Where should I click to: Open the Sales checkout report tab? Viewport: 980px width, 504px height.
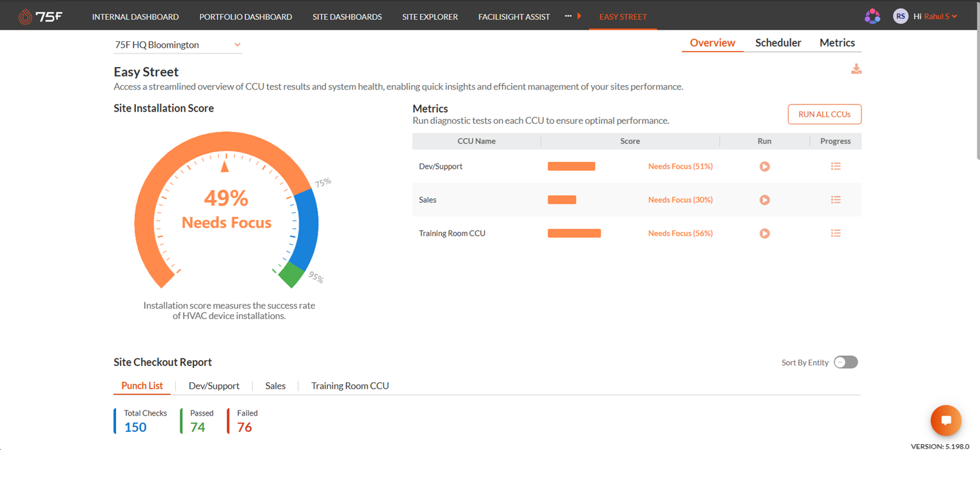tap(275, 386)
